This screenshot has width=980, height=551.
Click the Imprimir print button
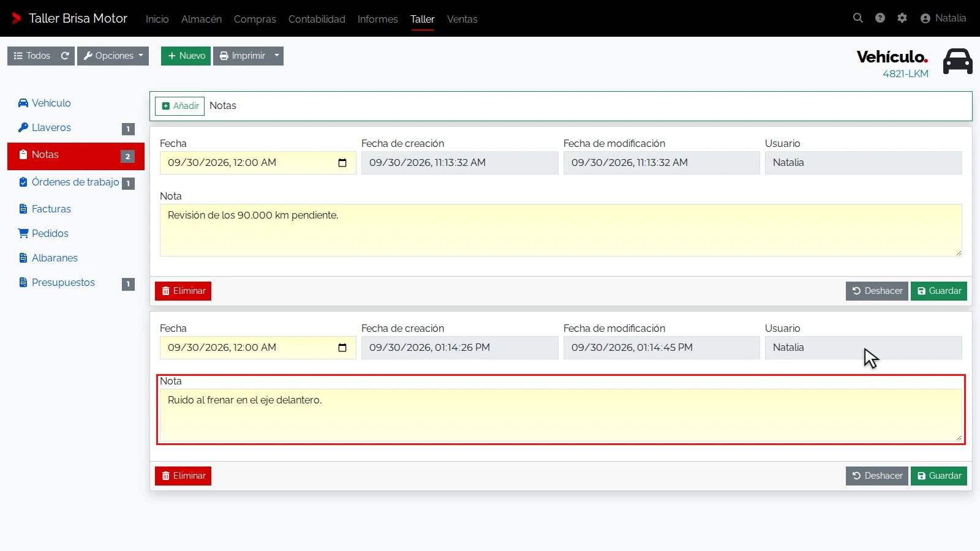click(242, 56)
